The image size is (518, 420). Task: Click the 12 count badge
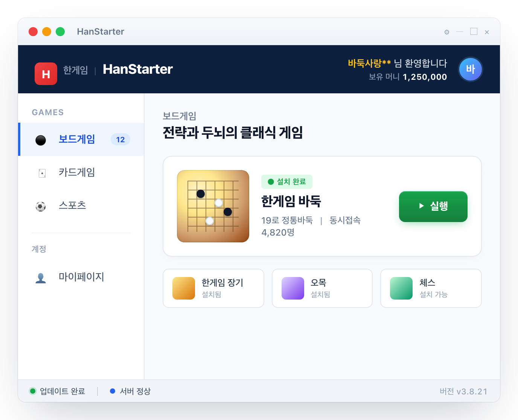click(x=120, y=139)
